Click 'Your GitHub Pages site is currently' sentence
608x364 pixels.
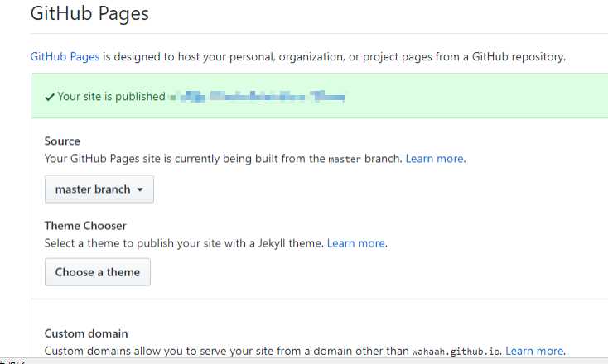point(182,159)
